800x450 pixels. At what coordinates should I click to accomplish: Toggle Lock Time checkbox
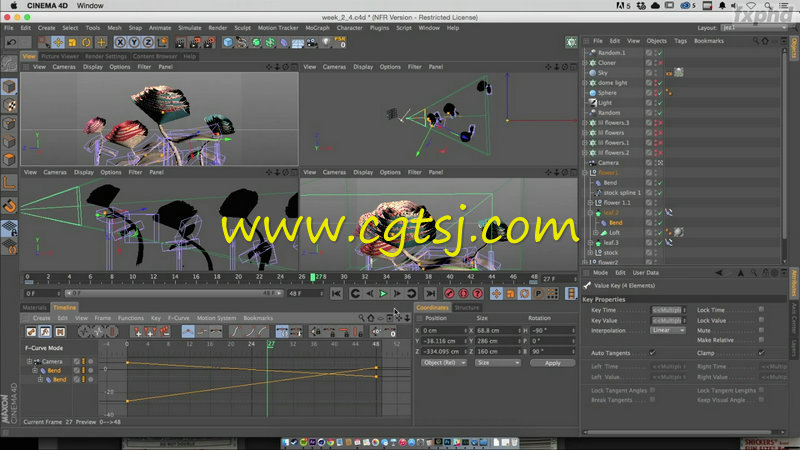(x=761, y=309)
